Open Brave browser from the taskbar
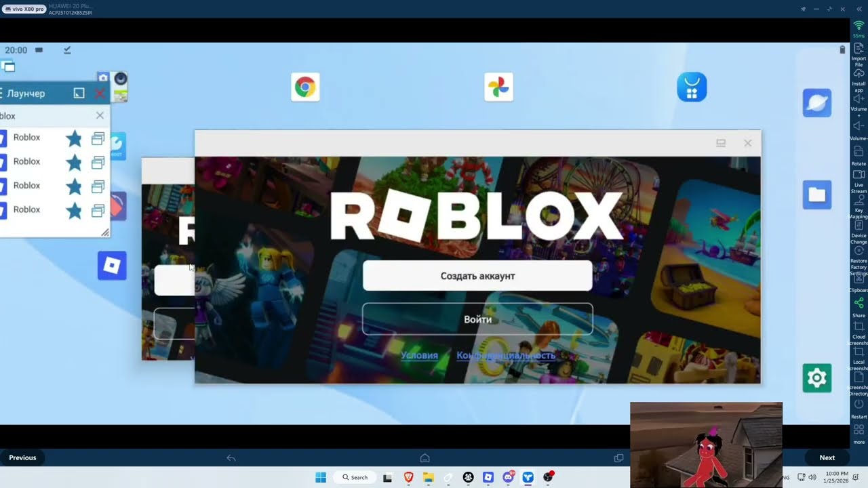This screenshot has height=488, width=868. (409, 477)
